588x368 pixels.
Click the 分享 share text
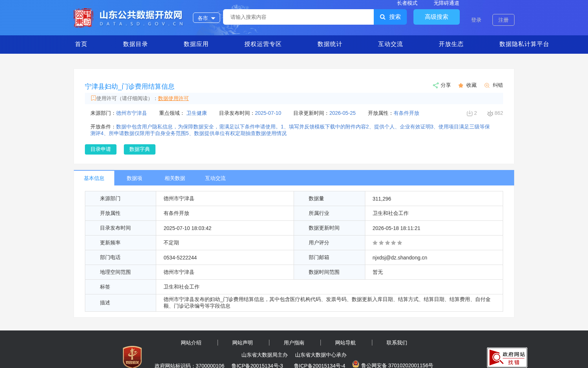(x=446, y=85)
